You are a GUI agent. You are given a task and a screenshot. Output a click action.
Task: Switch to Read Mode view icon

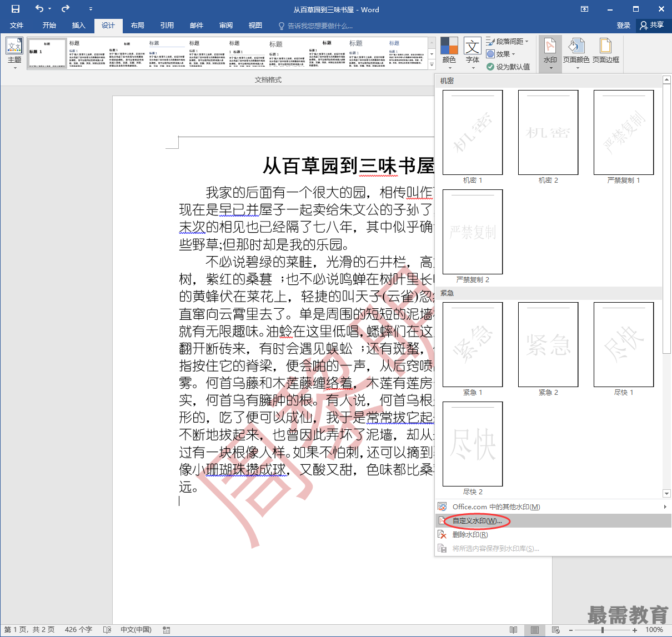click(x=514, y=630)
